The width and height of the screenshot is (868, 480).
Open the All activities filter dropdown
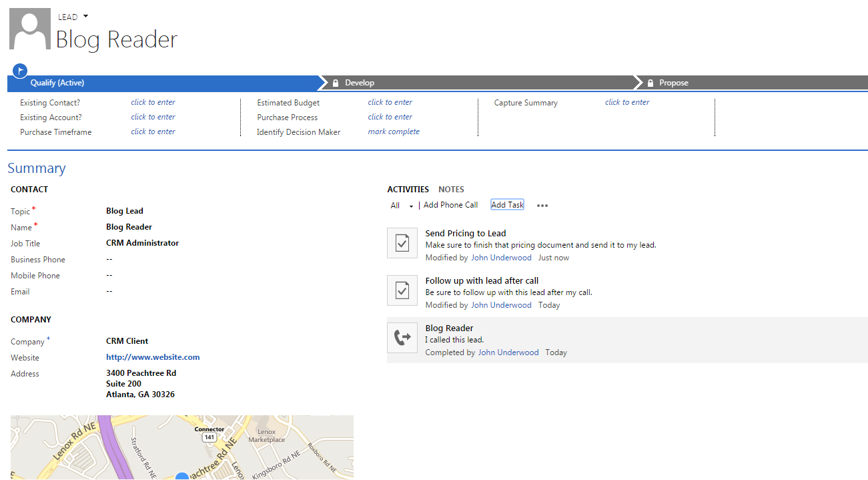[402, 206]
